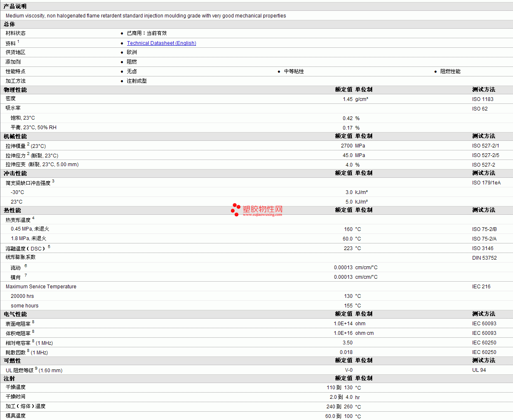Click the 机械性能 section header
This screenshot has width=513, height=420.
15,136
